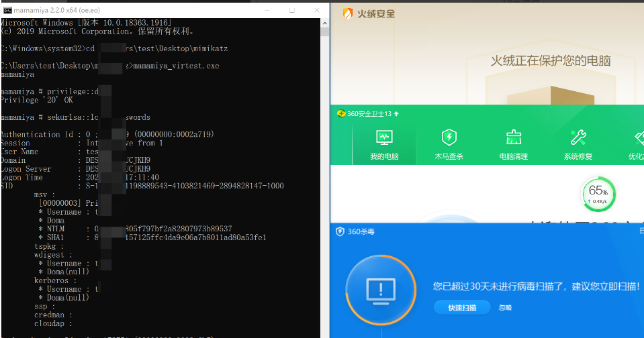Click the 忽略 link in 360杀毒

tap(505, 308)
